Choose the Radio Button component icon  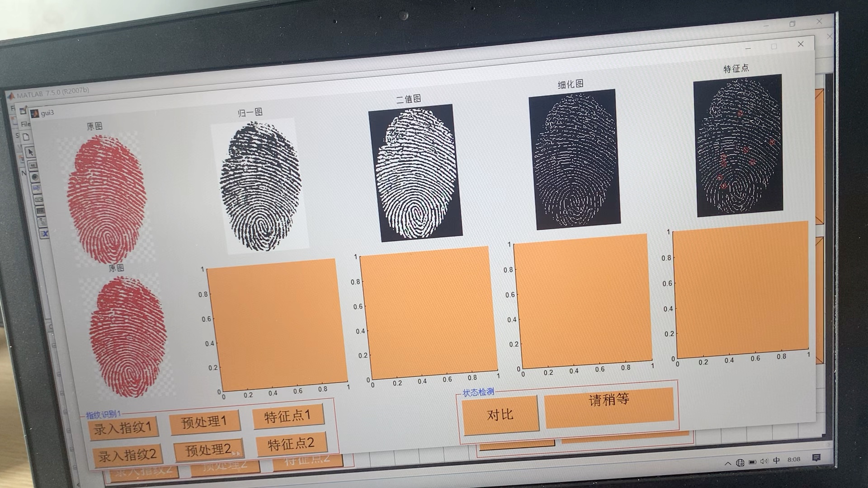35,177
